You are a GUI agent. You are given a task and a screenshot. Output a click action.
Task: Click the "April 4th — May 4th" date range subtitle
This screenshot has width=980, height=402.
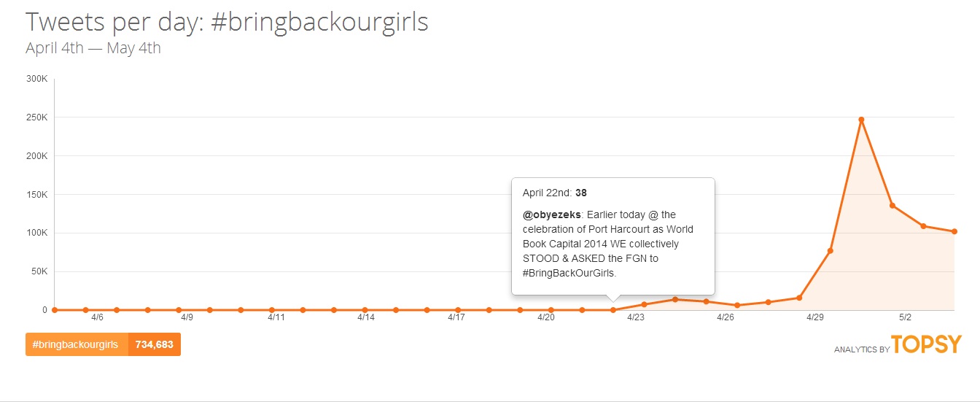coord(93,49)
